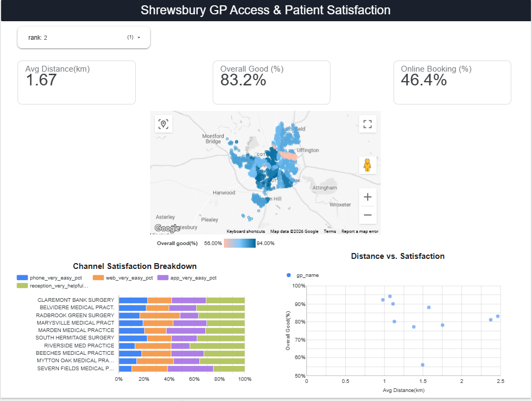Click the rank dropdown arrow
This screenshot has width=532, height=401.
pyautogui.click(x=139, y=37)
